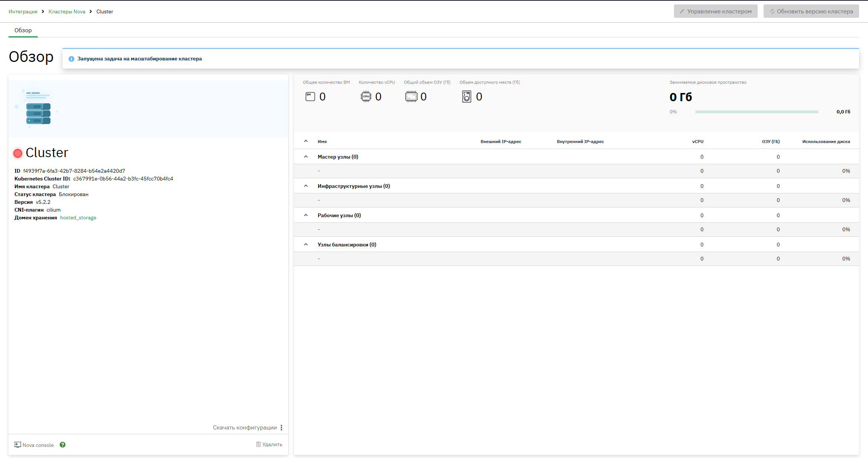Switch to the Обзор tab
This screenshot has width=868, height=458.
click(x=23, y=30)
